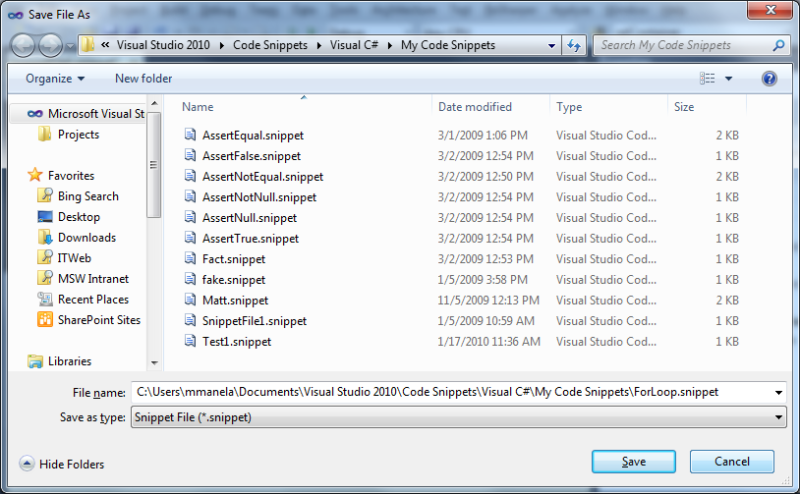
Task: Open SharePoint Sites favorite
Action: 99,320
